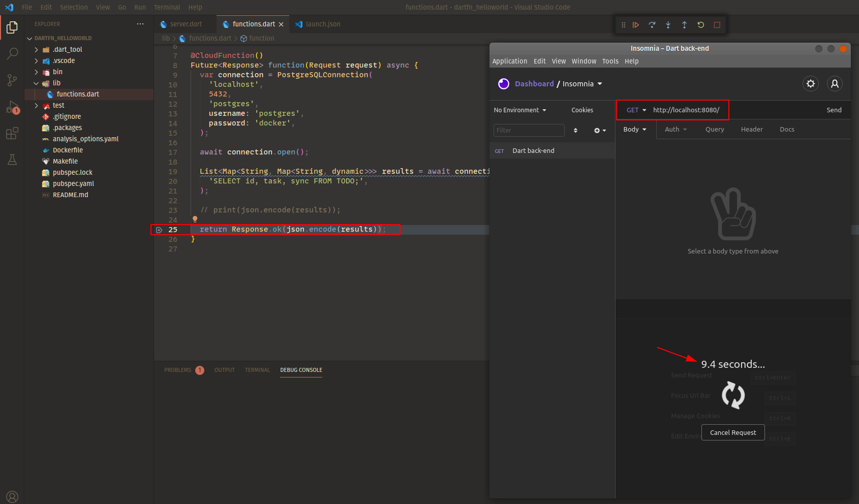The width and height of the screenshot is (859, 504).
Task: Click the URL field http://localhost:8080/
Action: click(686, 110)
